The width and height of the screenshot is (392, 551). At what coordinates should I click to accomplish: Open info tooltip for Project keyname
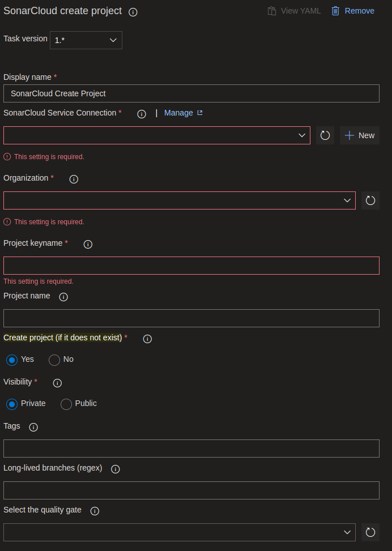88,244
